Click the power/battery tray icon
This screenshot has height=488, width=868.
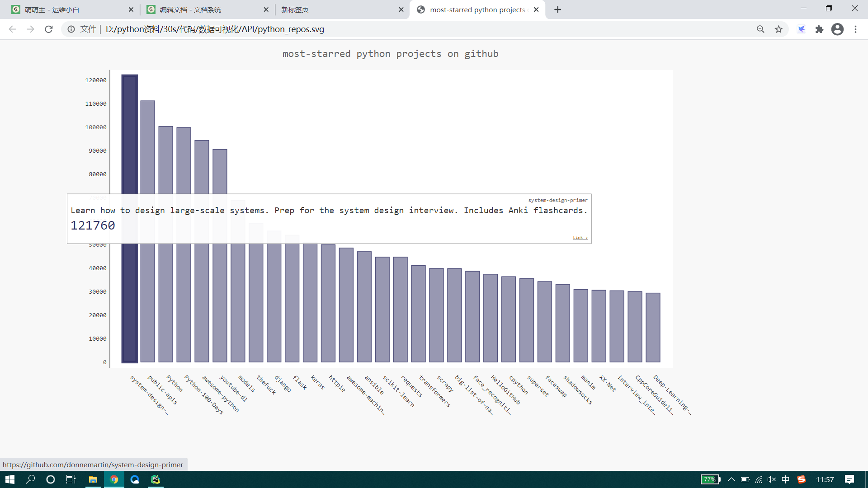coord(745,479)
